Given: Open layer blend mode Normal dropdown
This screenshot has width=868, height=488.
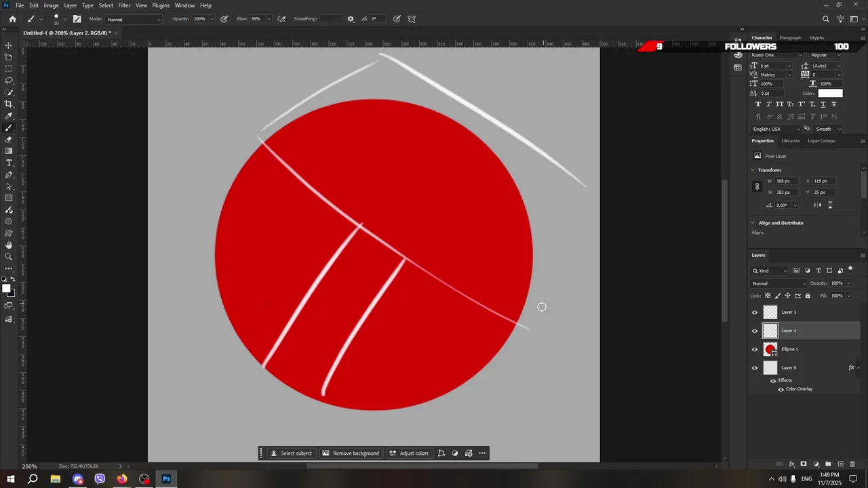Looking at the screenshot, I should [x=779, y=283].
